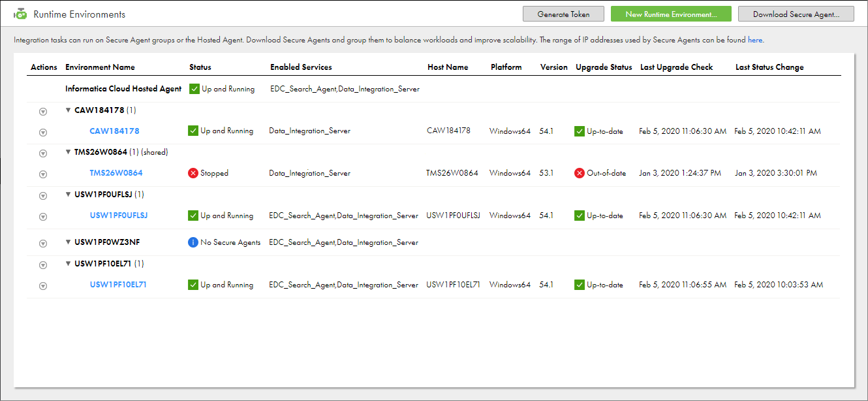Open actions menu for USW1PF0WZ3NF group
The width and height of the screenshot is (868, 401).
click(x=43, y=244)
